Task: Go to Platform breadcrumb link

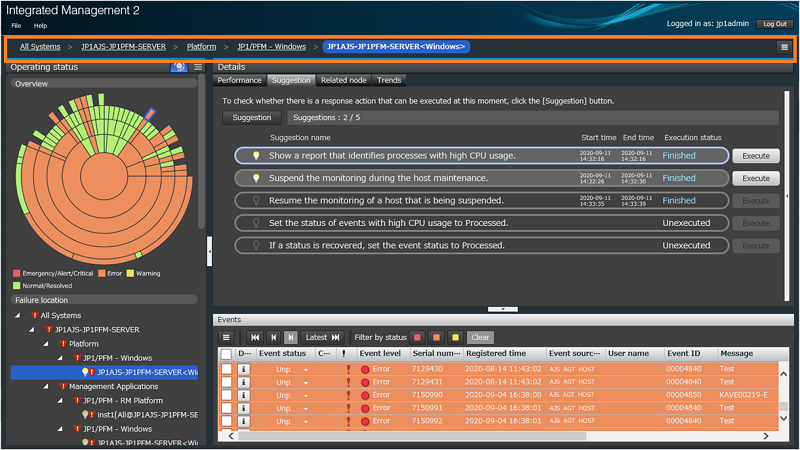Action: tap(201, 46)
